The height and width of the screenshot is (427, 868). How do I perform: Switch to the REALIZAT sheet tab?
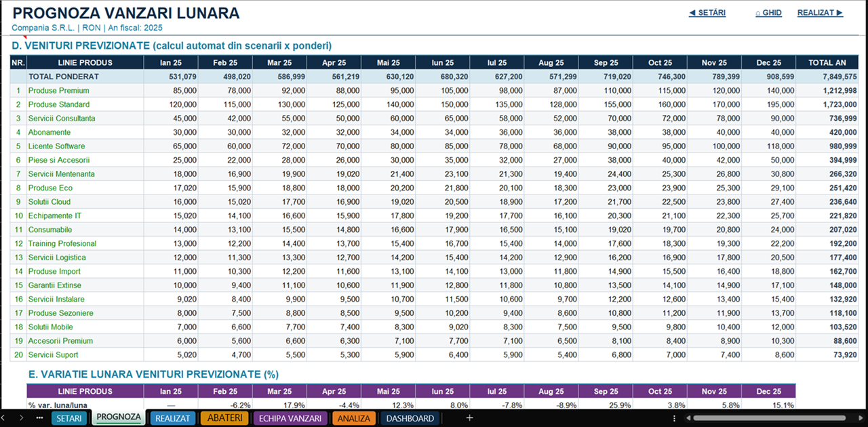172,418
